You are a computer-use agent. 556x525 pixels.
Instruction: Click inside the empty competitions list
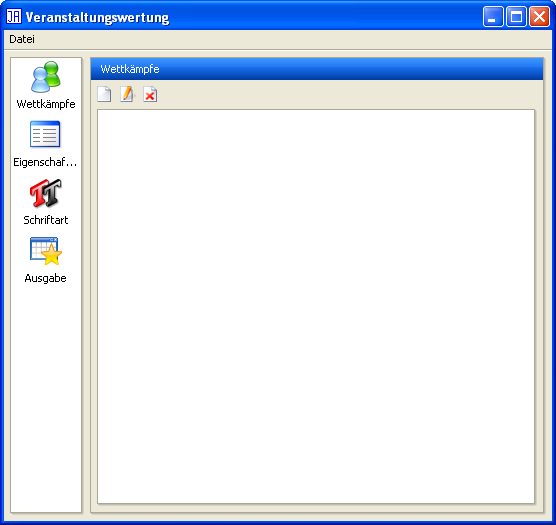point(316,306)
